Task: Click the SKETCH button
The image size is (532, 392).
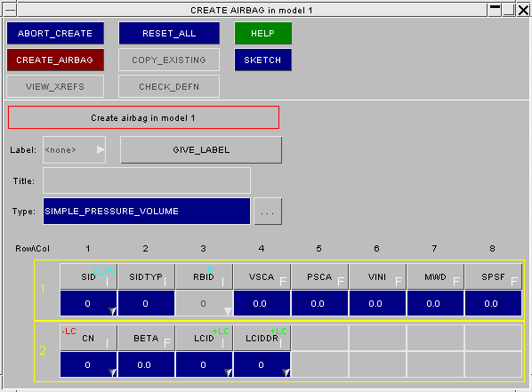Action: tap(262, 60)
